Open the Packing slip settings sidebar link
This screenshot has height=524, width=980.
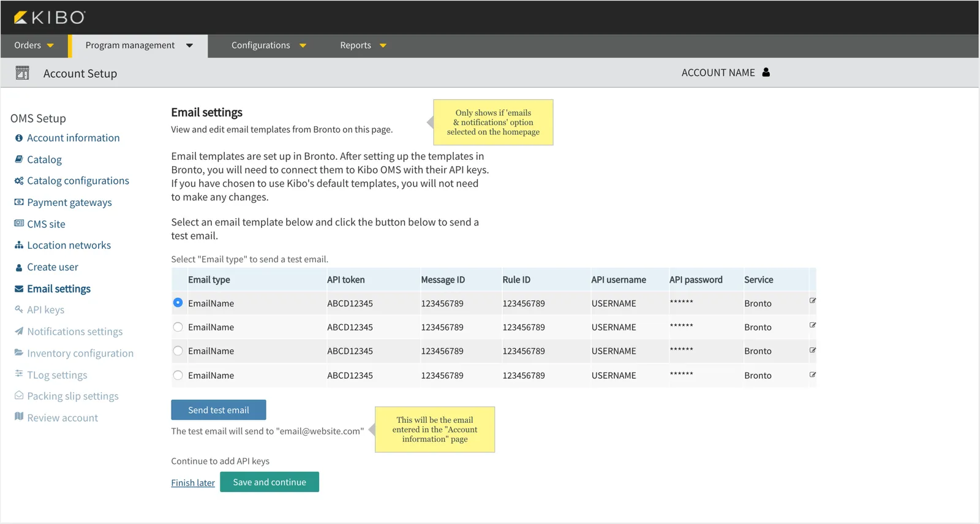tap(73, 396)
